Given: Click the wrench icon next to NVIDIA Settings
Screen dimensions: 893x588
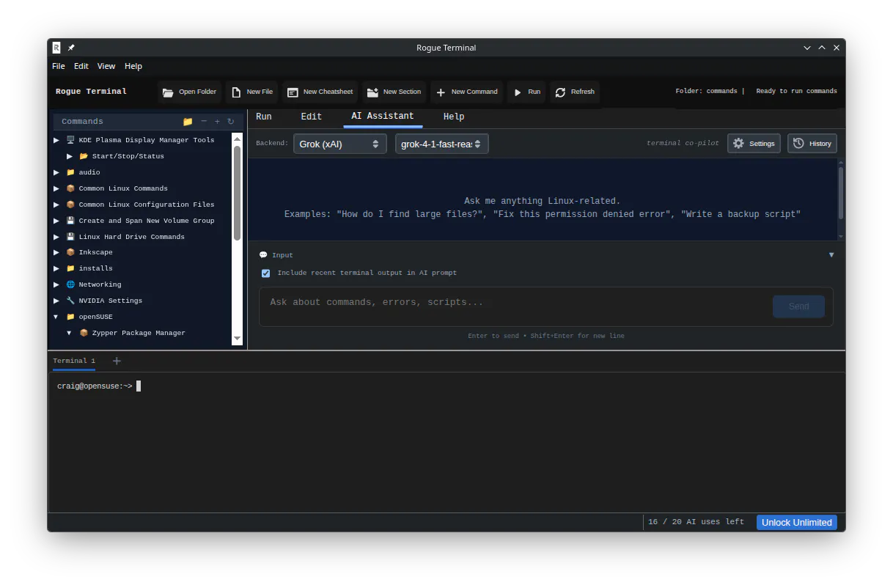Looking at the screenshot, I should (x=70, y=301).
